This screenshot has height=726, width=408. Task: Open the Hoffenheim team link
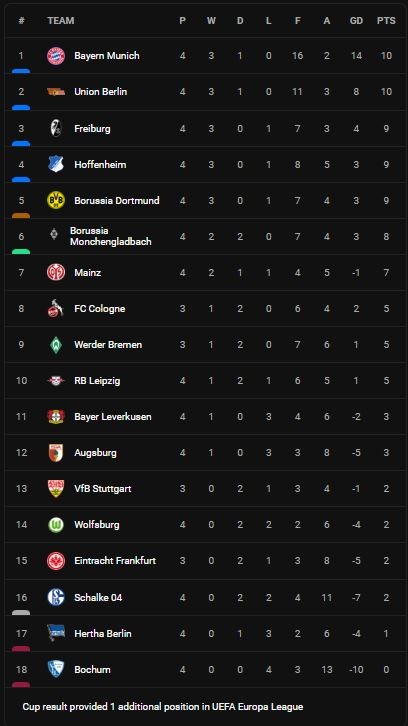click(x=100, y=164)
